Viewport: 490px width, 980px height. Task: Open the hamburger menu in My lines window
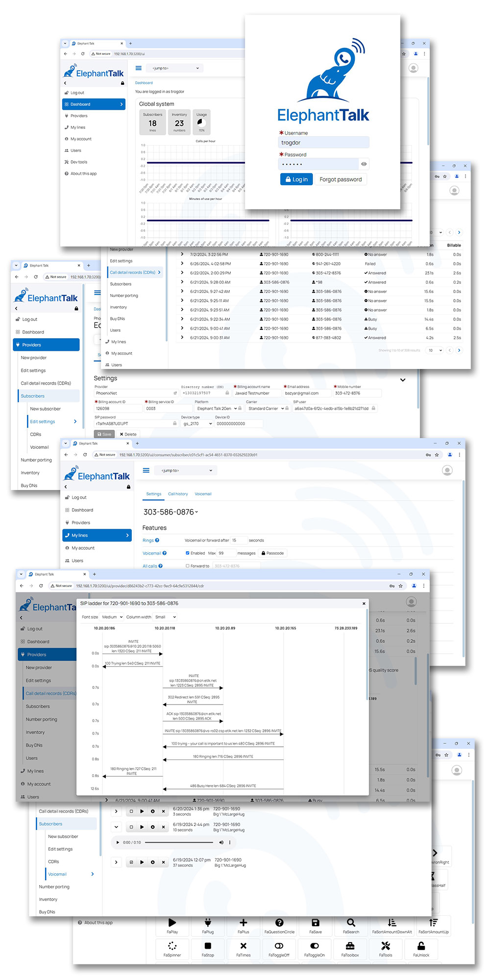146,470
